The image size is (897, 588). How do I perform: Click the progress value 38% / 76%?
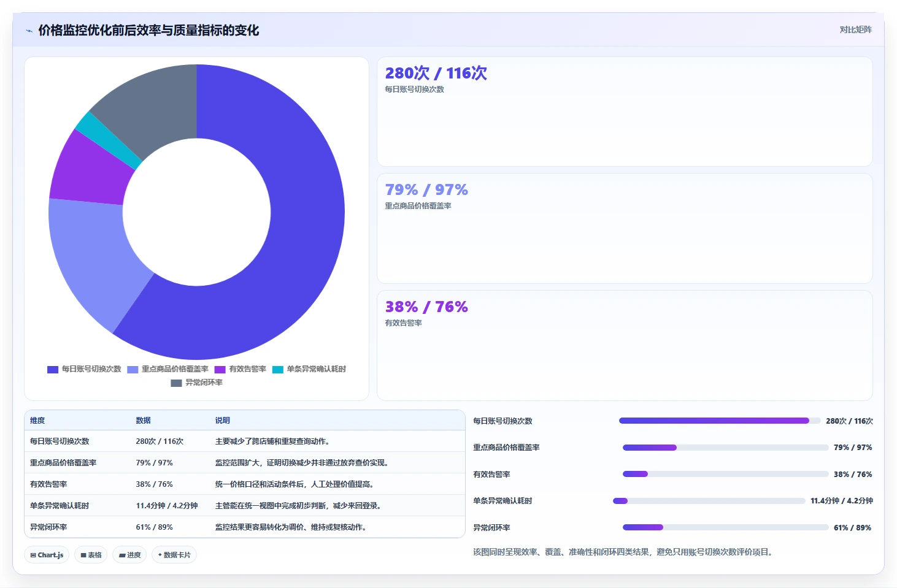[853, 475]
